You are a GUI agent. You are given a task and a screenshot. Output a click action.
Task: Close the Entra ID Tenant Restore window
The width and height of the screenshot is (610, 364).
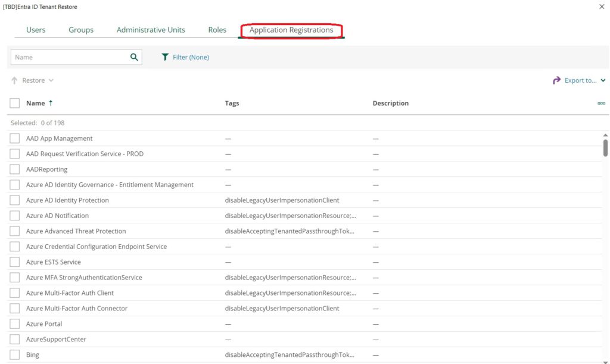602,7
